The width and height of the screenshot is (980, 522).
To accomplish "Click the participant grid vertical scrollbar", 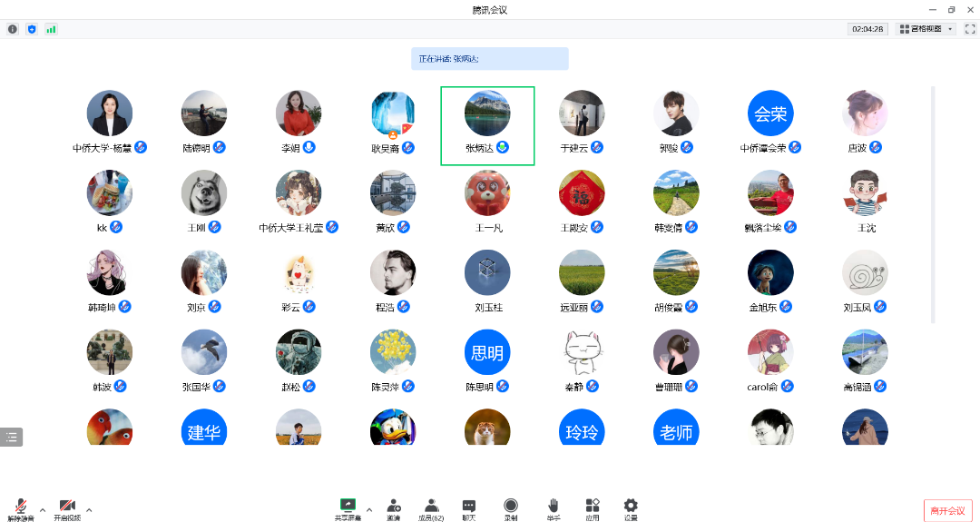I will click(933, 204).
